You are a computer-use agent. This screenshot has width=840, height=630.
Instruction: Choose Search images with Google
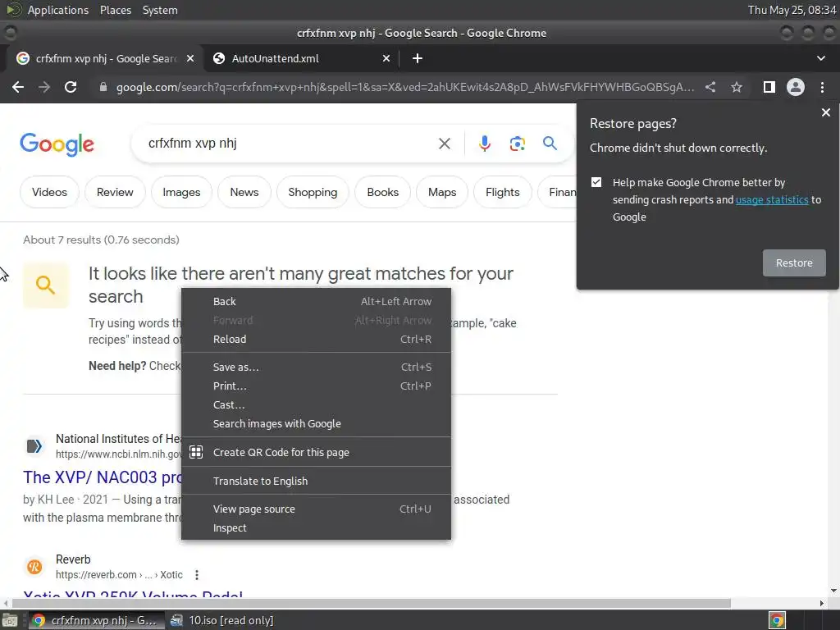click(x=316, y=424)
